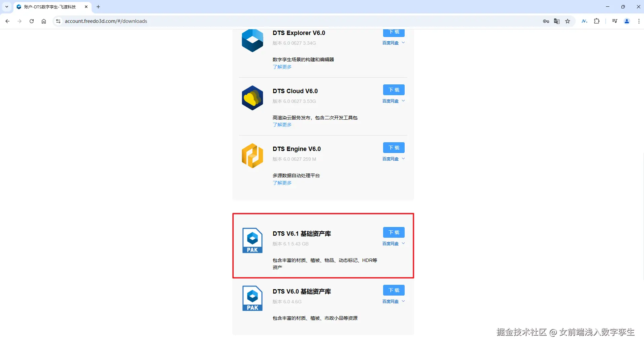Click the N extension icon in toolbar

pyautogui.click(x=584, y=21)
